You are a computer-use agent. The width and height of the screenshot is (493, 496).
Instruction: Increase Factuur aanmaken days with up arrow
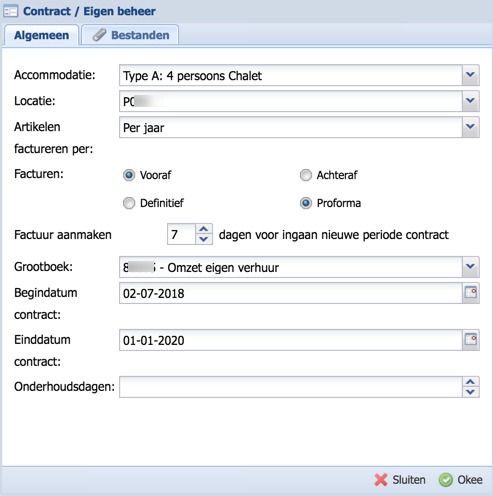pyautogui.click(x=204, y=229)
